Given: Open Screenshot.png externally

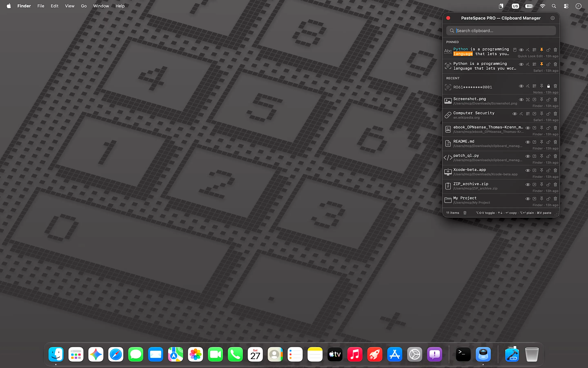Looking at the screenshot, I should (x=534, y=100).
